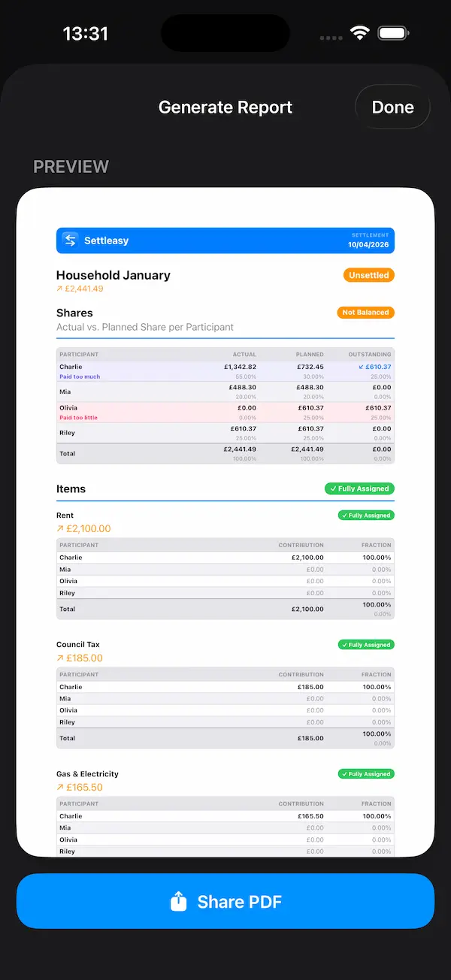Screen dimensions: 451x980
Task: Tap the Settleasy logo icon in header
Action: 70,240
